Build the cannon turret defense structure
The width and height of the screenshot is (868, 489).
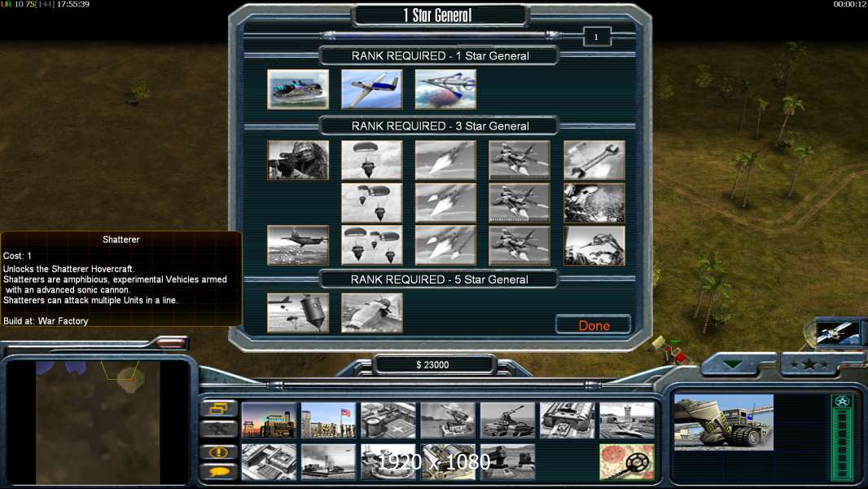pos(507,421)
